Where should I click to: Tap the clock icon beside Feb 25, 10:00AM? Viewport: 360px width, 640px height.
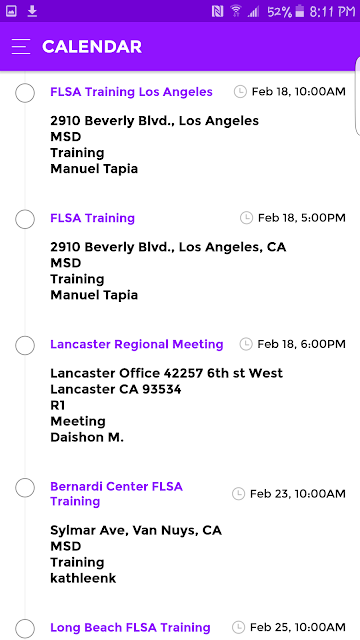238,627
